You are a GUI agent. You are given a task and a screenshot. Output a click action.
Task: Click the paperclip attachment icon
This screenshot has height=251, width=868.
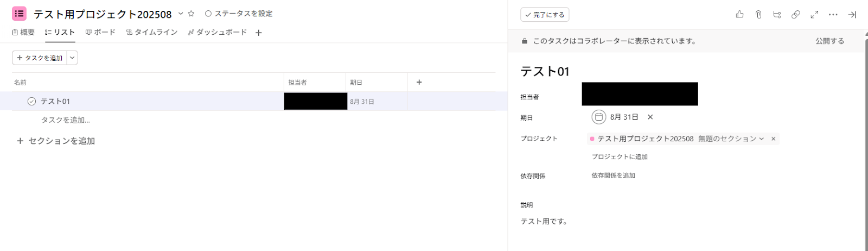(758, 15)
